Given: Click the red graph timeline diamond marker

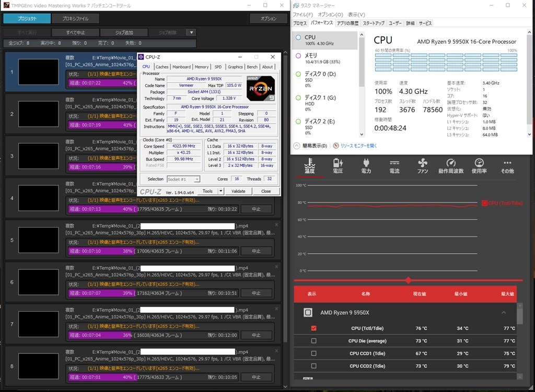Looking at the screenshot, I should (409, 280).
